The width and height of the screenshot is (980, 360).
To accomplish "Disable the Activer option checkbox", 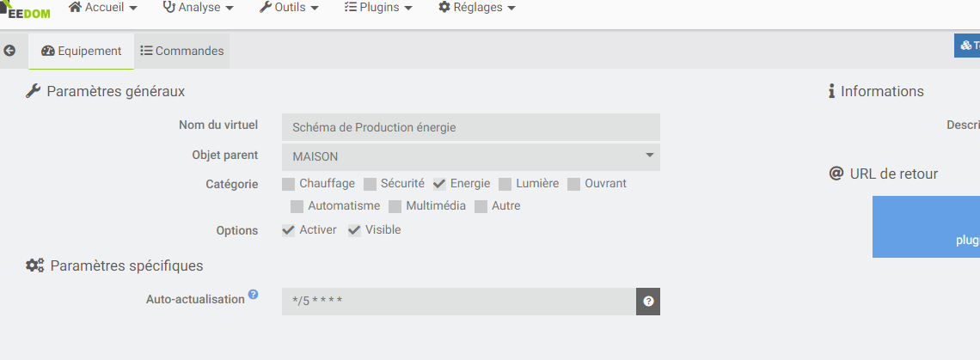I will (289, 230).
